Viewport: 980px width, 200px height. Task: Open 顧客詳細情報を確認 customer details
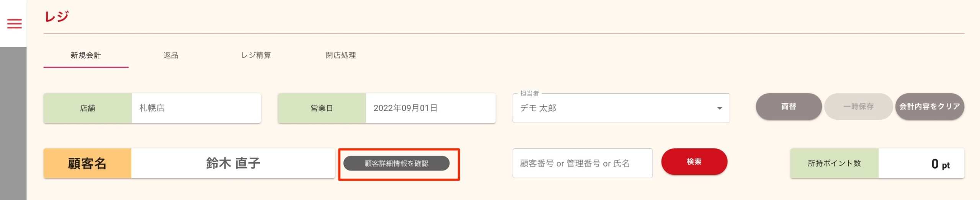point(396,163)
